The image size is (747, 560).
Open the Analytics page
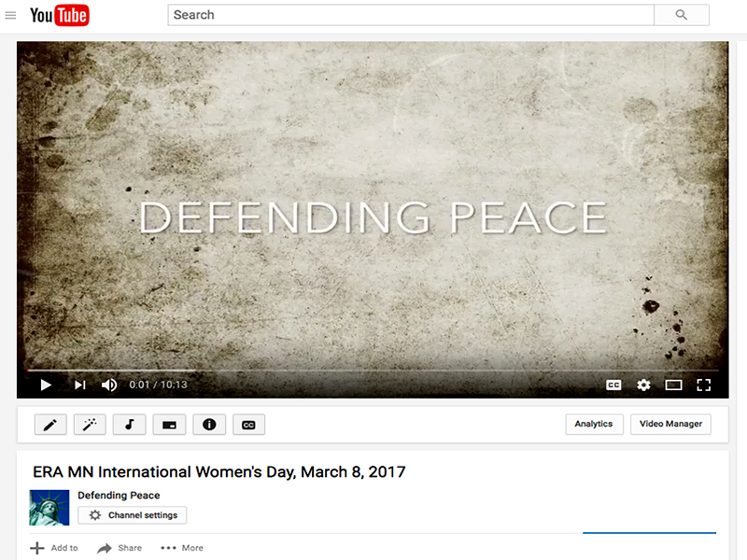(x=594, y=424)
